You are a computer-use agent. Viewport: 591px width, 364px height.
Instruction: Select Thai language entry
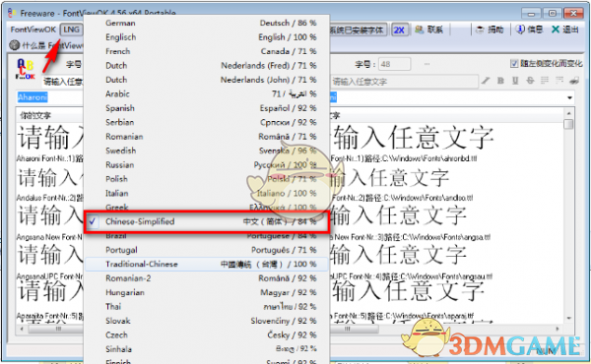coord(207,307)
